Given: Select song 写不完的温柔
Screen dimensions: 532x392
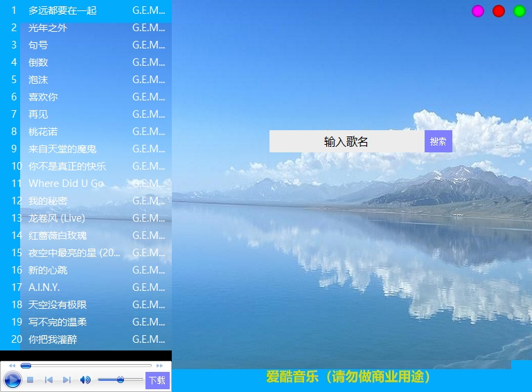Looking at the screenshot, I should [57, 322].
